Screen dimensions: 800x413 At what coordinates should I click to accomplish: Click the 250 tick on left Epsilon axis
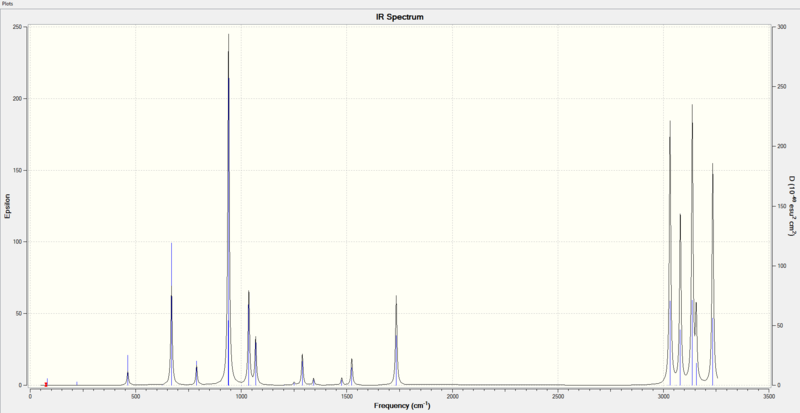(x=19, y=27)
